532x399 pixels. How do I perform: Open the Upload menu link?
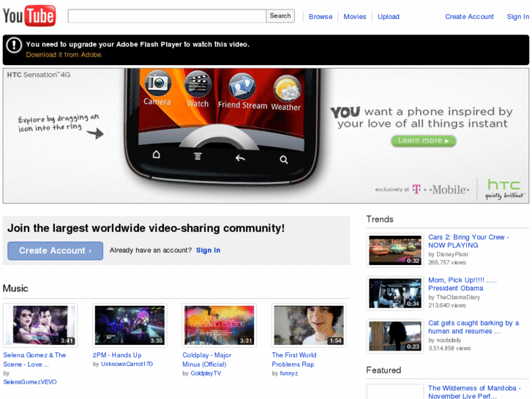389,17
